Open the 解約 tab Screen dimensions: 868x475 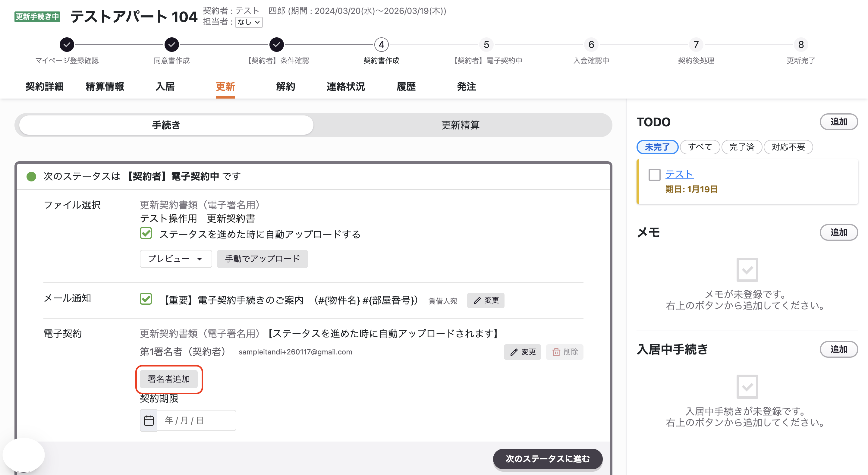(285, 87)
